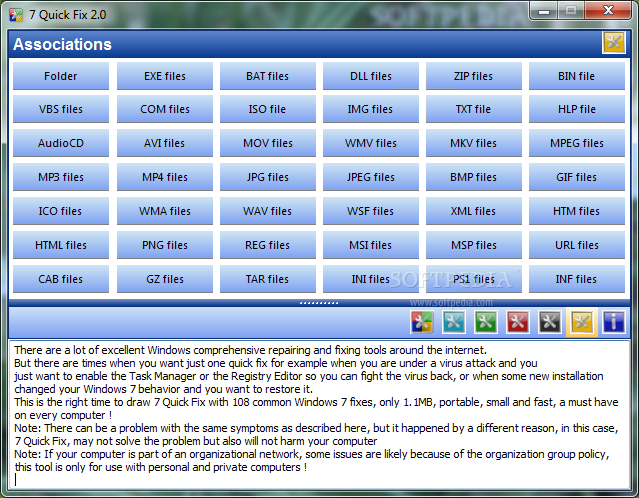Viewport: 639px width, 498px height.
Task: Restore PS1 files association
Action: [x=474, y=279]
